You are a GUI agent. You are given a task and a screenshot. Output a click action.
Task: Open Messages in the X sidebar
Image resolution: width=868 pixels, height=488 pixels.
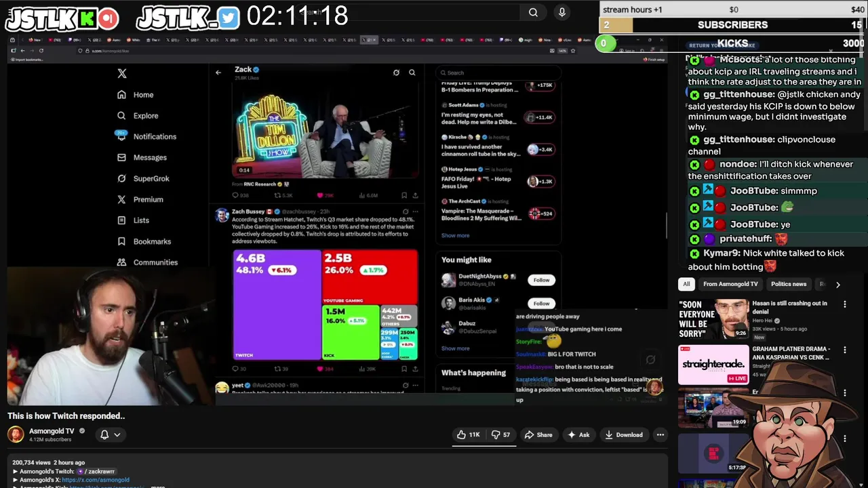142,157
